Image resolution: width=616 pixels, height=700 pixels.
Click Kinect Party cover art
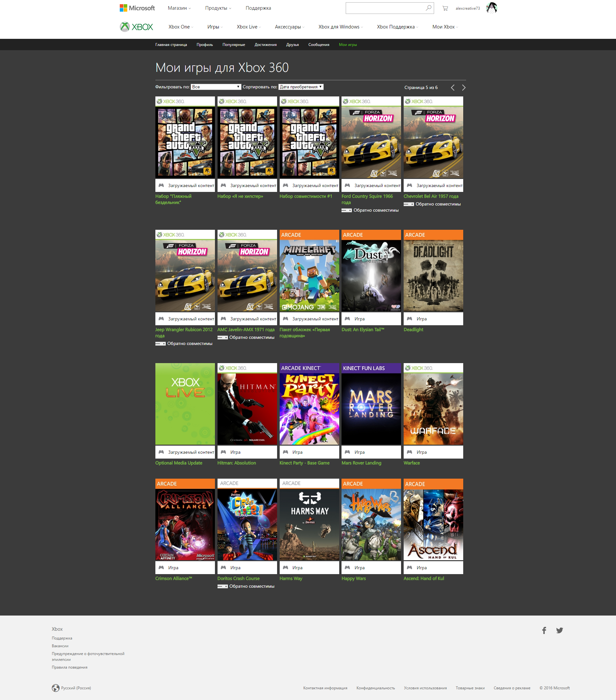click(x=309, y=404)
